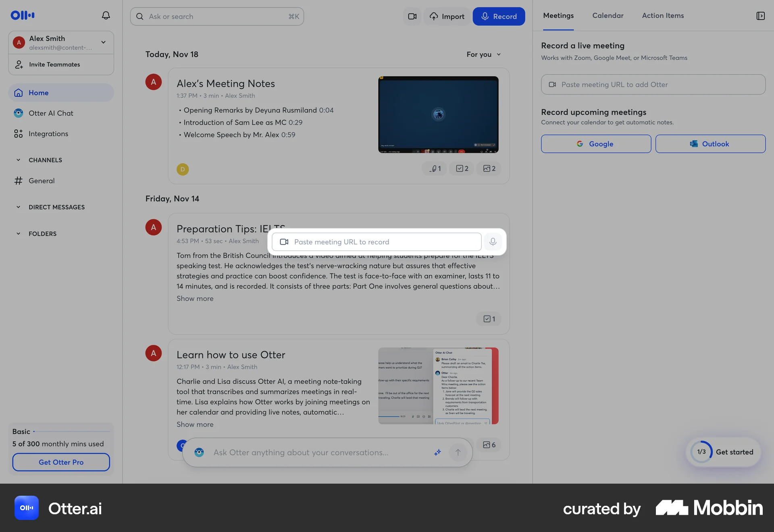The height and width of the screenshot is (532, 774).
Task: Click the Basic plan usage bar
Action: 71,432
